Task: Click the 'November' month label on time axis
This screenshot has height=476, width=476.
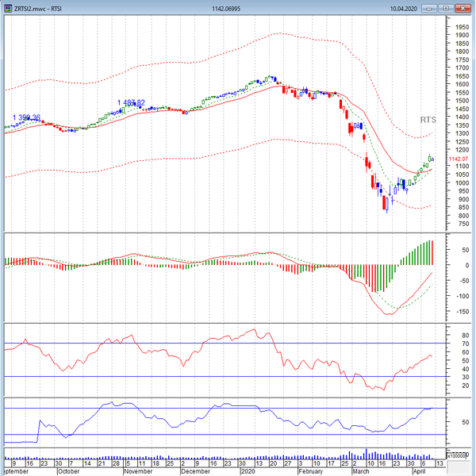Action: (137, 471)
